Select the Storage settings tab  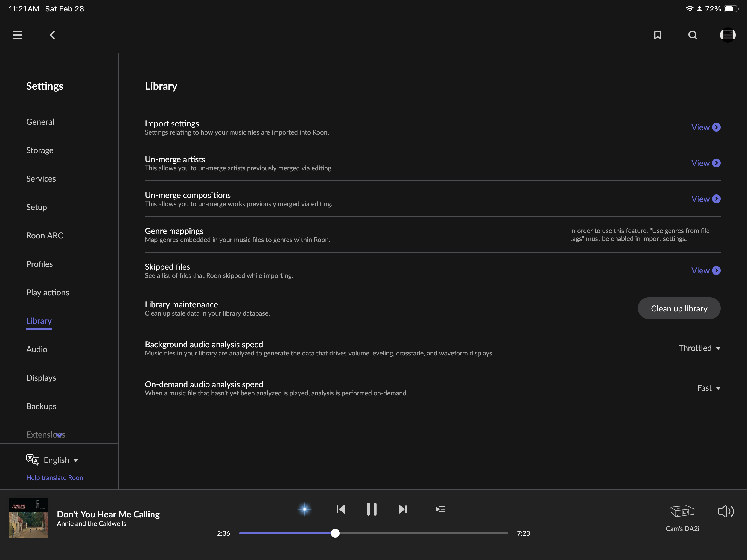(x=40, y=150)
